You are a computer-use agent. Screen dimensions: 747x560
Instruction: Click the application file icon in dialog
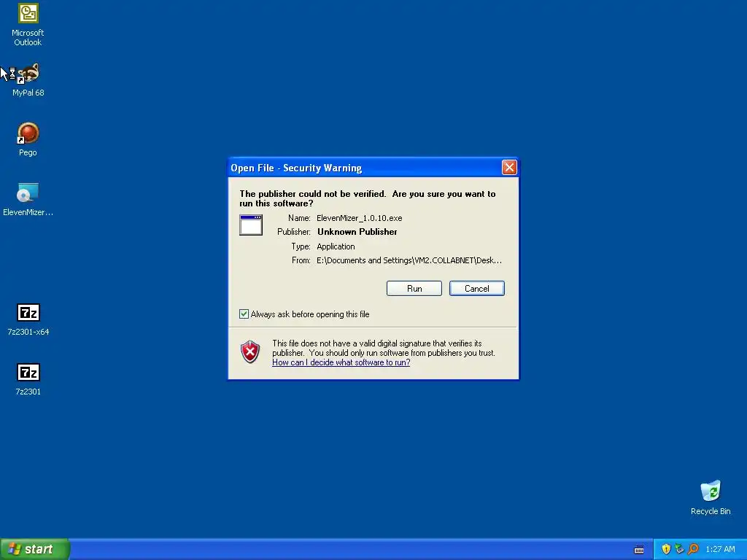[251, 225]
